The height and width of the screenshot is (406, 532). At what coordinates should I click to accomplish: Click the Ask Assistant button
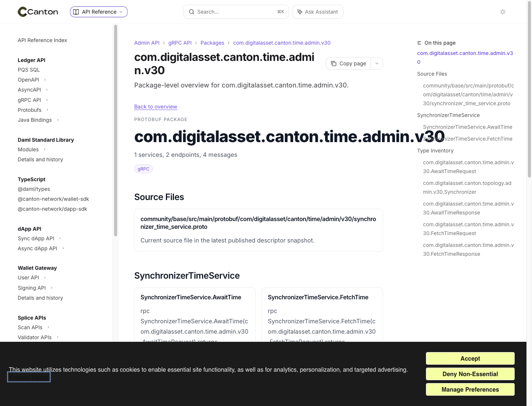[x=318, y=12]
